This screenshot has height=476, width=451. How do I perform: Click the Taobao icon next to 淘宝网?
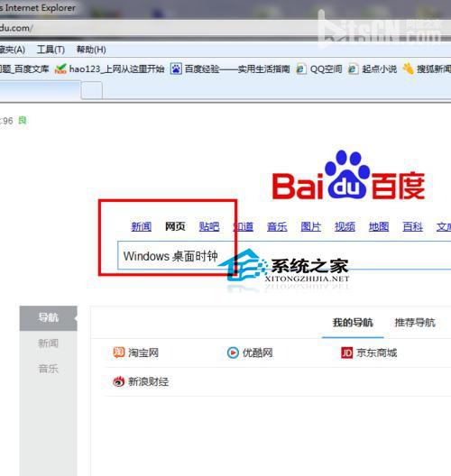119,352
